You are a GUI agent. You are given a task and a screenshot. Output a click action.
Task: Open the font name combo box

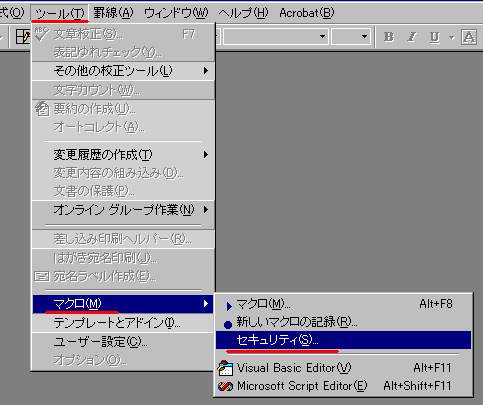[x=276, y=36]
